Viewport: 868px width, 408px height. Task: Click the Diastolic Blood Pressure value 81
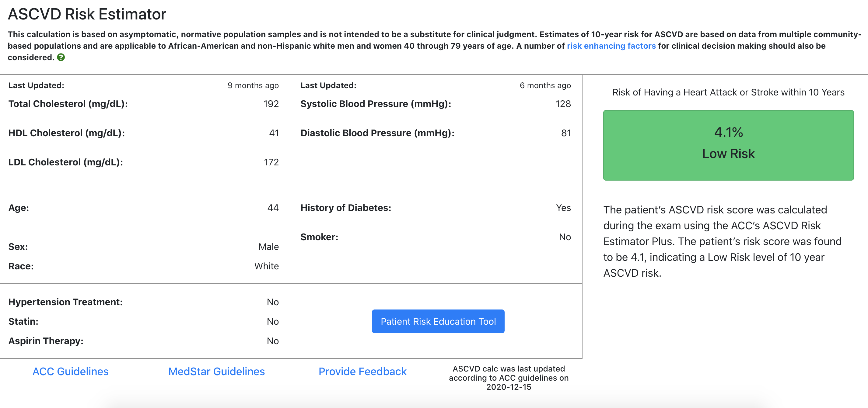(x=566, y=133)
